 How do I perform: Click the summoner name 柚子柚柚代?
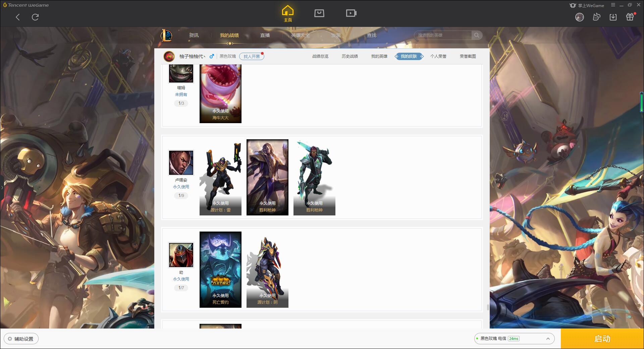click(x=192, y=56)
